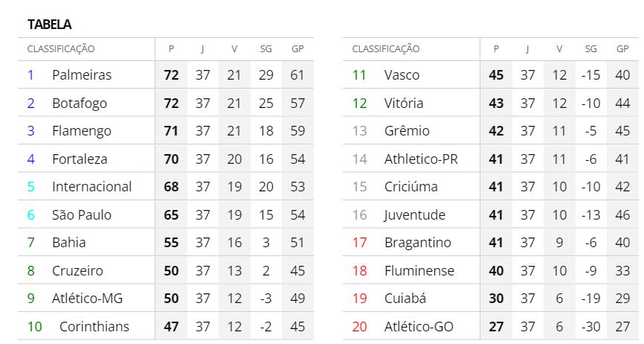
Task: Click the SG column header in left table
Action: click(x=265, y=49)
